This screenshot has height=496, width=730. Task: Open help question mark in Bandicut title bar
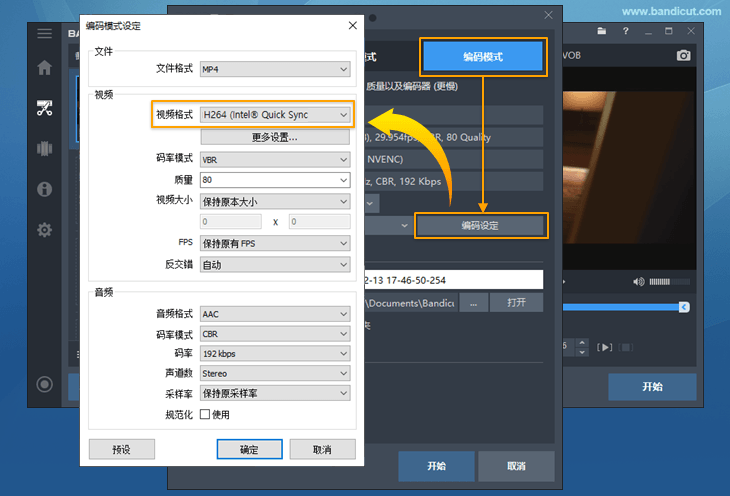[626, 31]
